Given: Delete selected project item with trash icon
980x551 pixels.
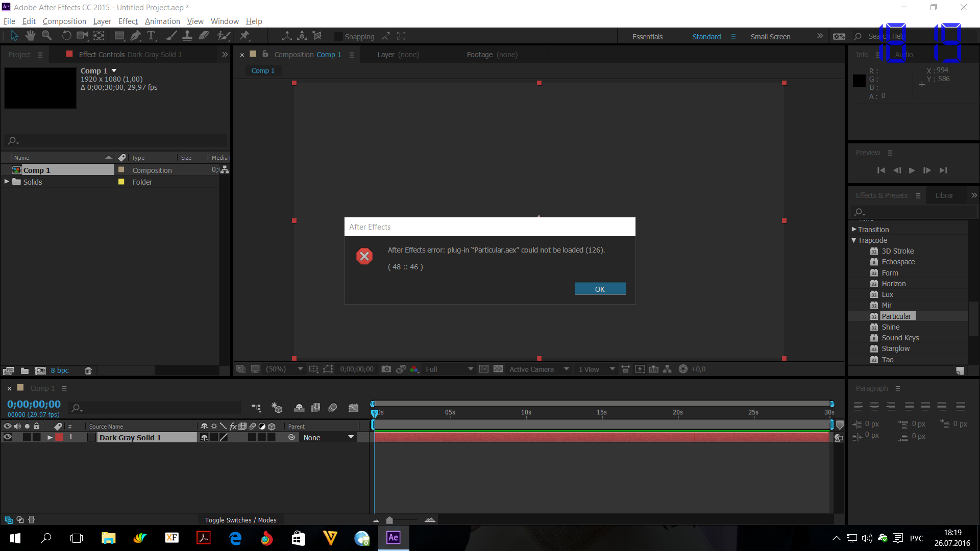Looking at the screenshot, I should coord(88,371).
